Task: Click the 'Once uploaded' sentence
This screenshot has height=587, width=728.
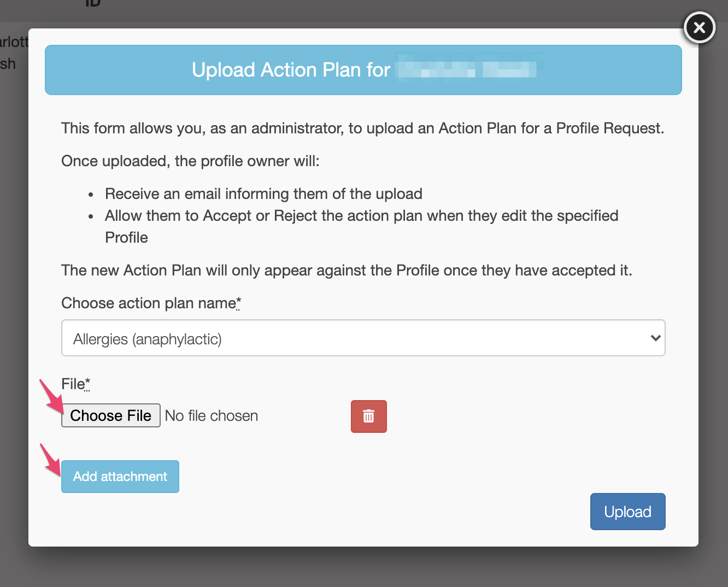Action: click(190, 161)
